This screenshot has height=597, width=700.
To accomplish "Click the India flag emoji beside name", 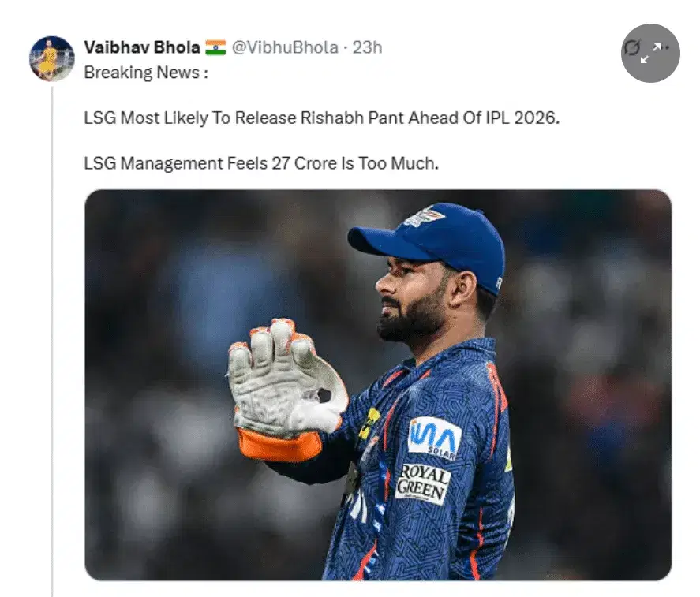I will coord(215,47).
